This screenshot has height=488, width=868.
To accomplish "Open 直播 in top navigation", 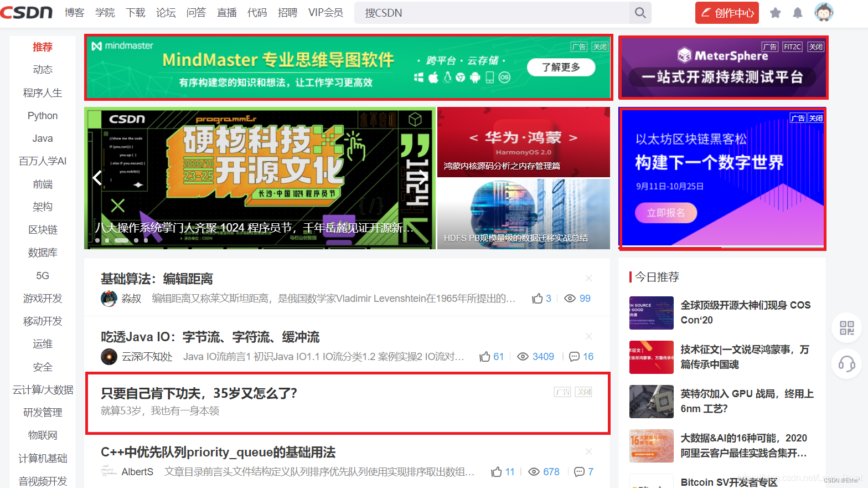I will click(227, 12).
